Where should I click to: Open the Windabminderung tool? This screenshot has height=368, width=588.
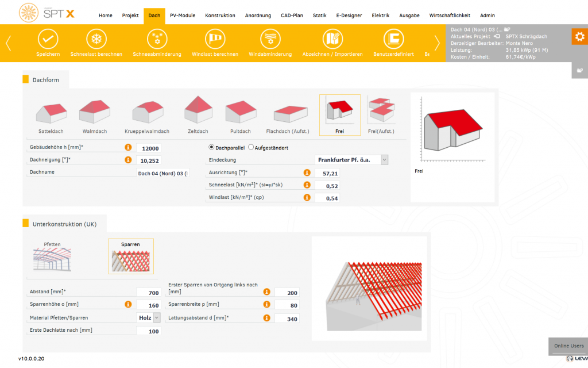click(x=270, y=39)
